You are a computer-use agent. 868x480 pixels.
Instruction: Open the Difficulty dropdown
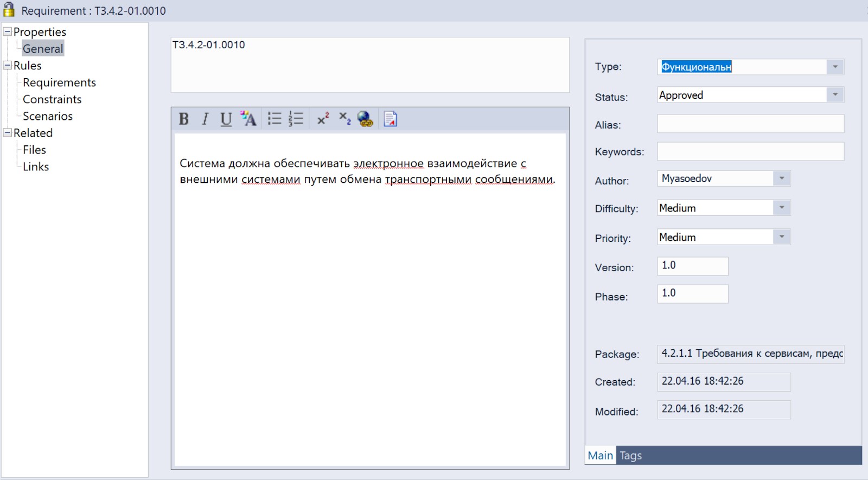781,207
